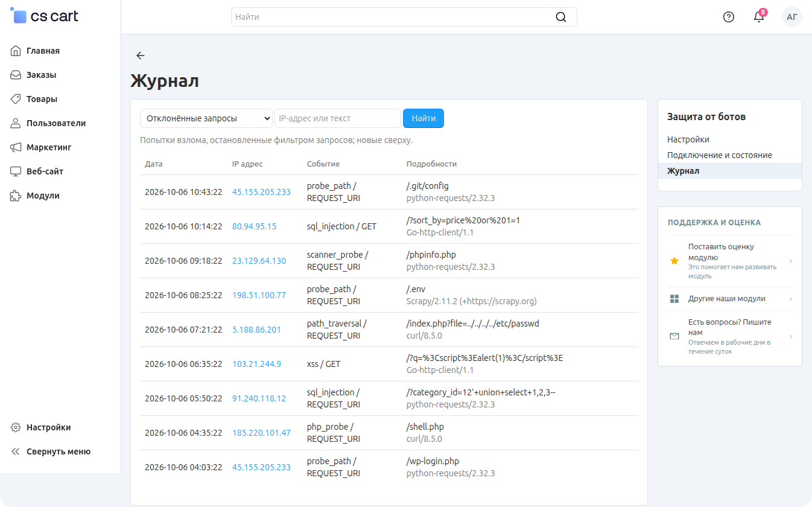Go back using the arrow icon
812x507 pixels.
(x=141, y=56)
